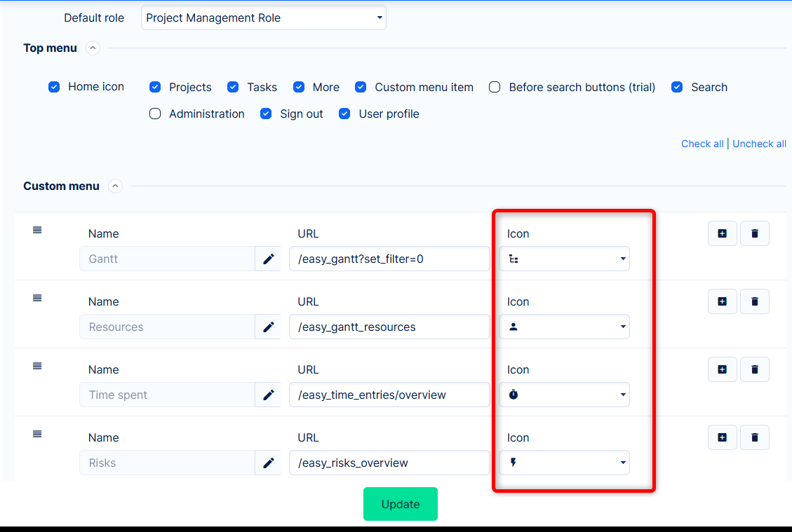Collapse the Top menu section
The image size is (792, 532).
[93, 48]
